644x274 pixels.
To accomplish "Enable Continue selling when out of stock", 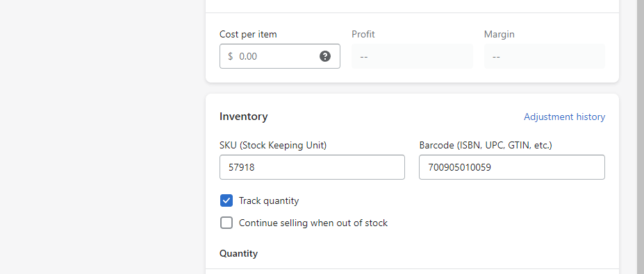I will pos(226,223).
